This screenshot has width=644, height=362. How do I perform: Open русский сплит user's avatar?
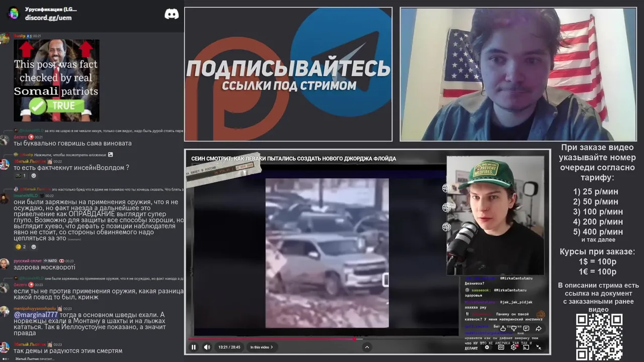4,264
